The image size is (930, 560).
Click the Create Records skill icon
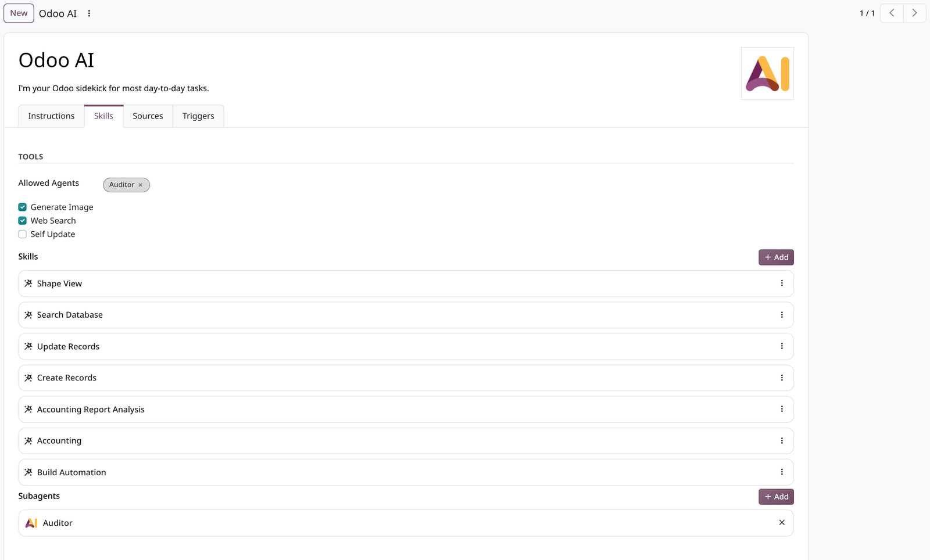(x=28, y=378)
